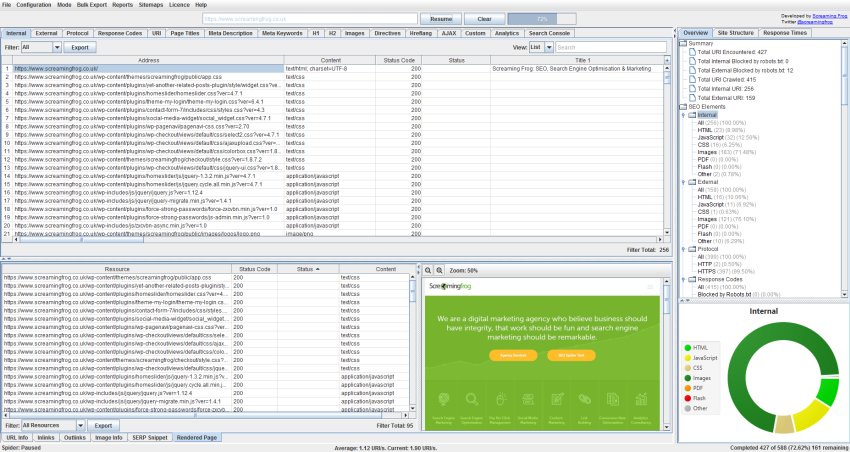Click the Social Media Marketing icon
The width and height of the screenshot is (850, 452).
(529, 399)
